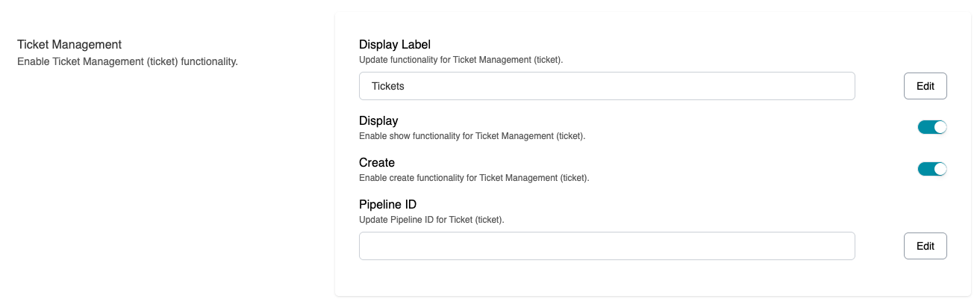Select the Ticket Management section heading
This screenshot has height=305, width=980.
pos(69,46)
